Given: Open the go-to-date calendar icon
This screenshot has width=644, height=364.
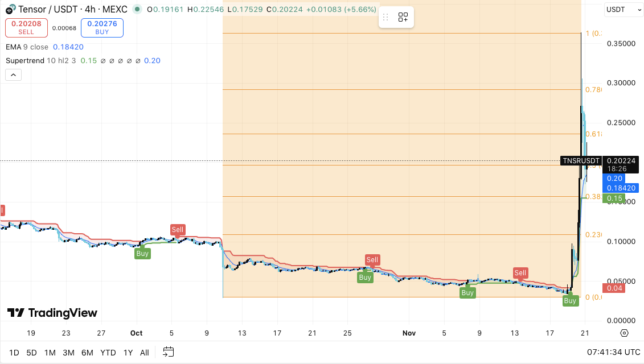Looking at the screenshot, I should tap(168, 353).
